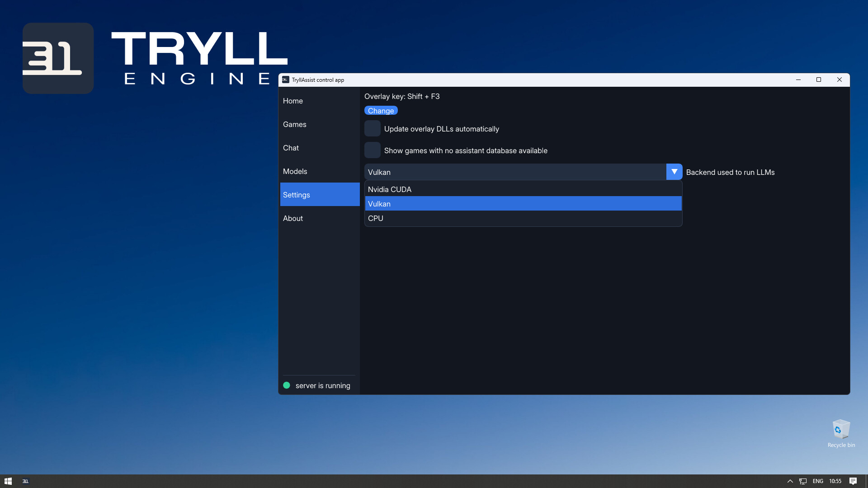
Task: Click the Overlay key: Shift + F3 label
Action: point(402,96)
